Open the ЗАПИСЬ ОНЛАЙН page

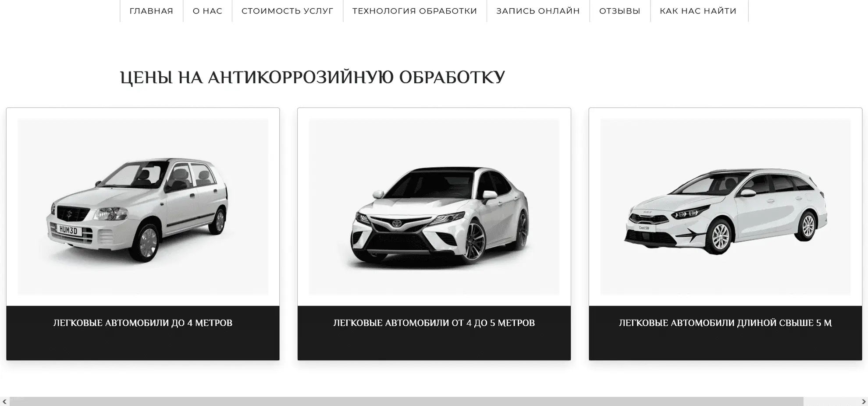coord(538,11)
